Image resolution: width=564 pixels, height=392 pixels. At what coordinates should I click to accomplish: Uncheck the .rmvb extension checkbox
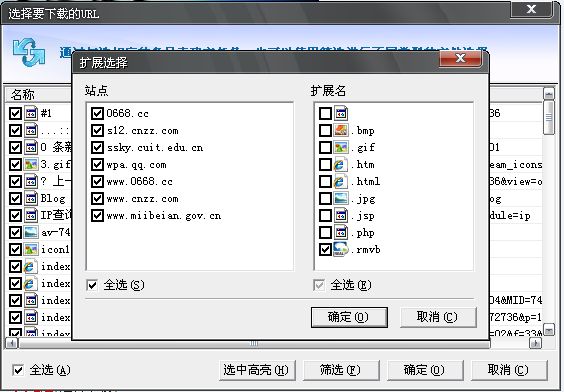tap(326, 249)
